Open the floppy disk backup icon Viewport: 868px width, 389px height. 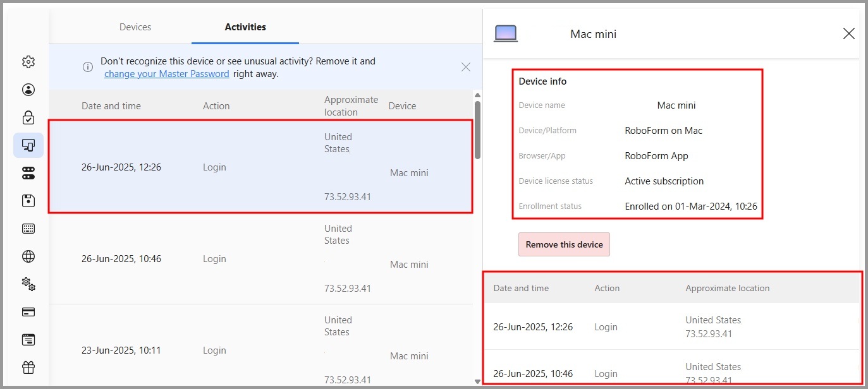pyautogui.click(x=28, y=201)
